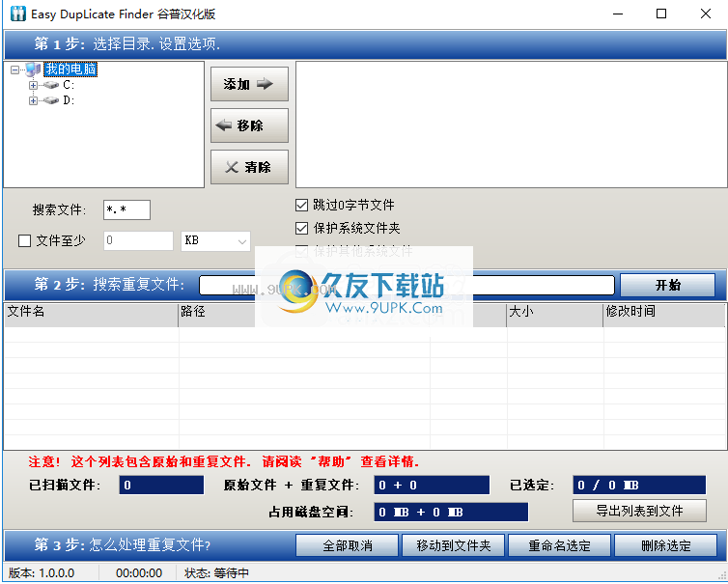Click the 状态: 等待中 status text

point(216,573)
